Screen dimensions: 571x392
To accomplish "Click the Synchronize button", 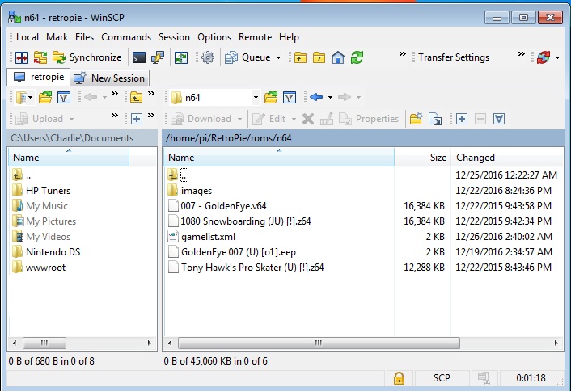I will 87,57.
